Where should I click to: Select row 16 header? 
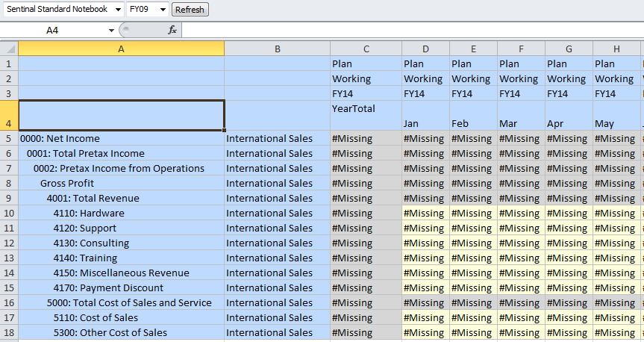(x=9, y=302)
